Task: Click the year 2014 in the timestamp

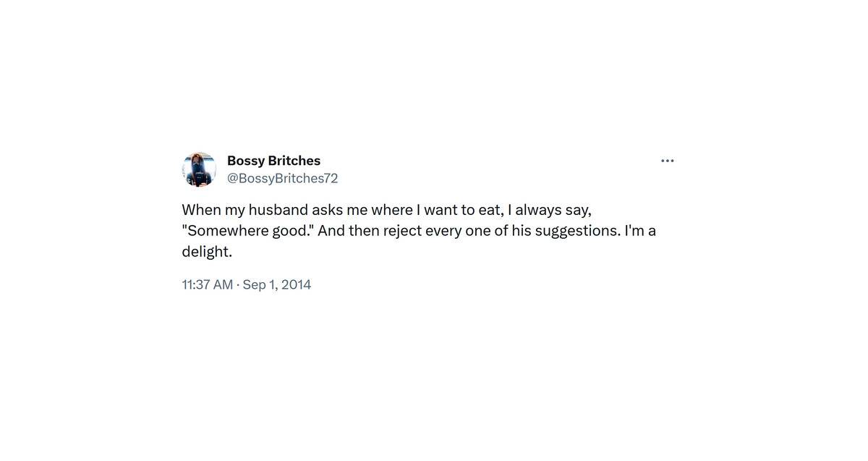Action: pyautogui.click(x=296, y=284)
